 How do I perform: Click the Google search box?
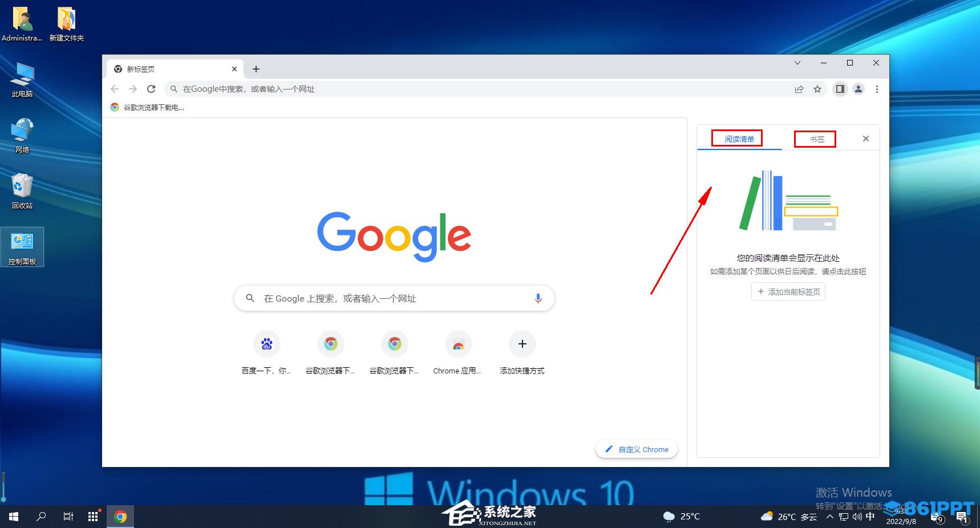click(394, 298)
